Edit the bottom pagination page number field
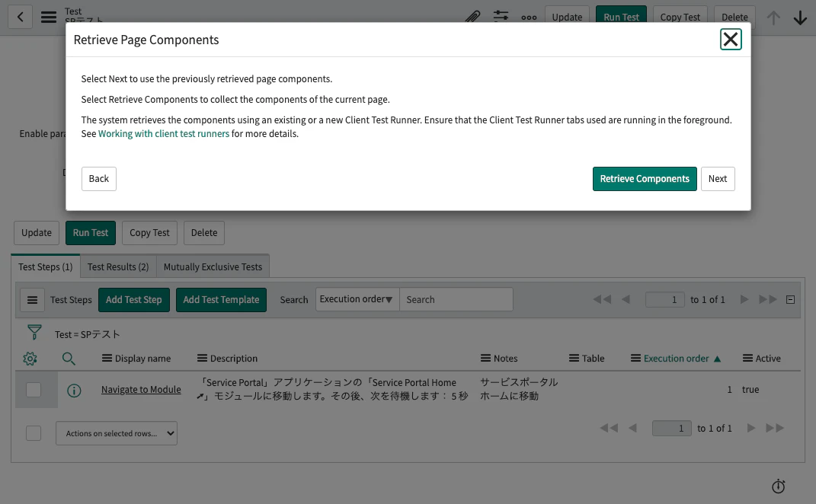 point(672,428)
